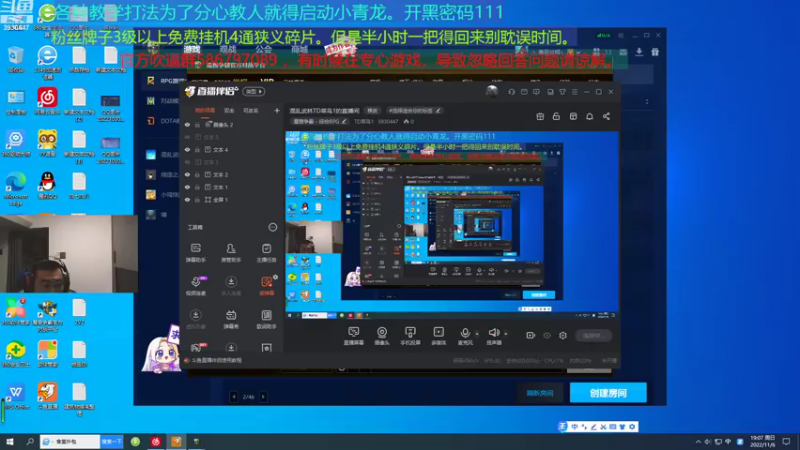Open the 歌词助手 lyrics helper tool

[266, 319]
